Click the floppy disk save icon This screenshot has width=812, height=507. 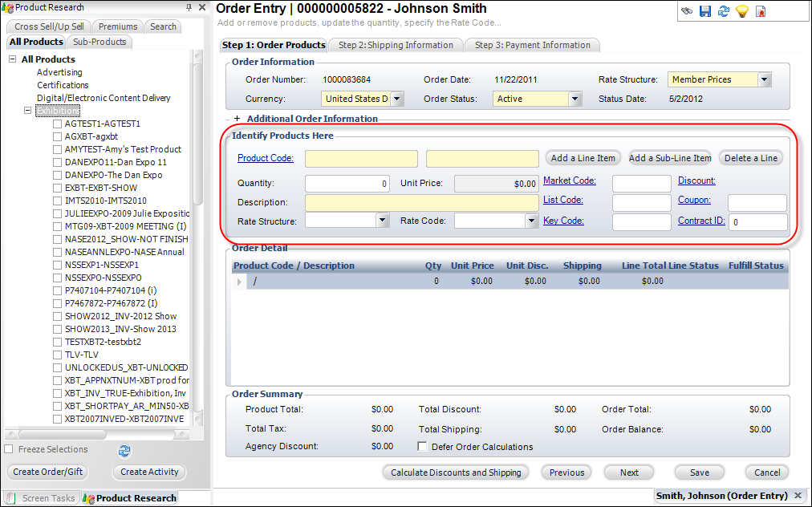coord(705,11)
